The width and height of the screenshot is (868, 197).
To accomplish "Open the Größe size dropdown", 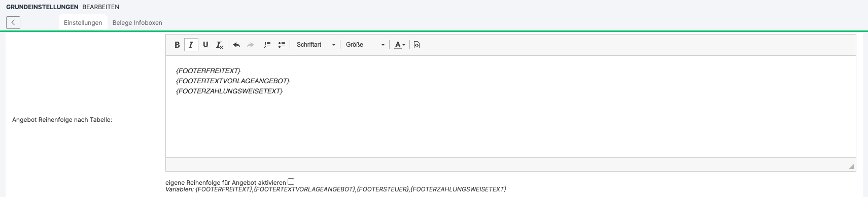I will pyautogui.click(x=365, y=45).
